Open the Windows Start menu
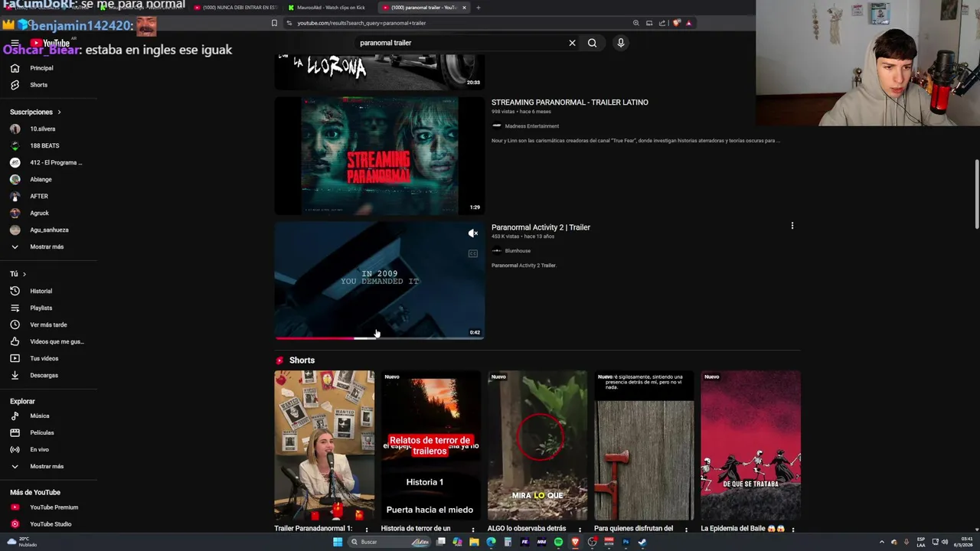Image resolution: width=980 pixels, height=551 pixels. [x=338, y=542]
